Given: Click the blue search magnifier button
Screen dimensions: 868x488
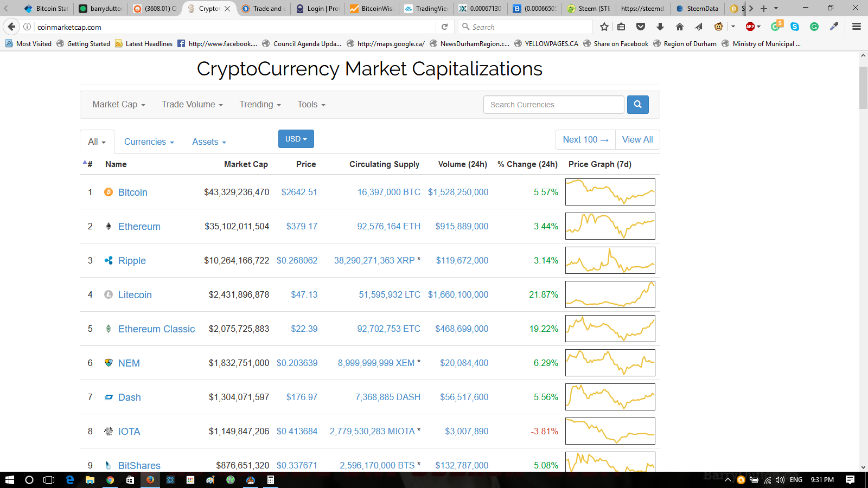Looking at the screenshot, I should [638, 105].
